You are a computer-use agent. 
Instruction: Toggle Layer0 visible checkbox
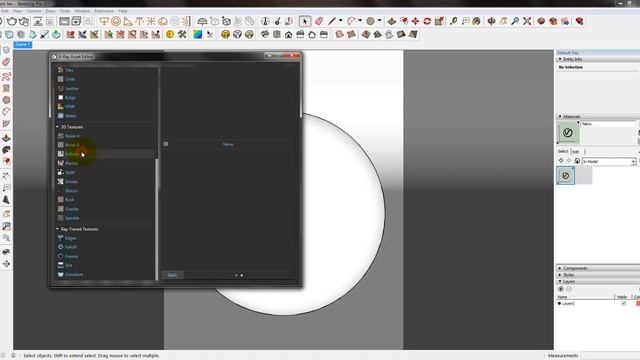(623, 303)
